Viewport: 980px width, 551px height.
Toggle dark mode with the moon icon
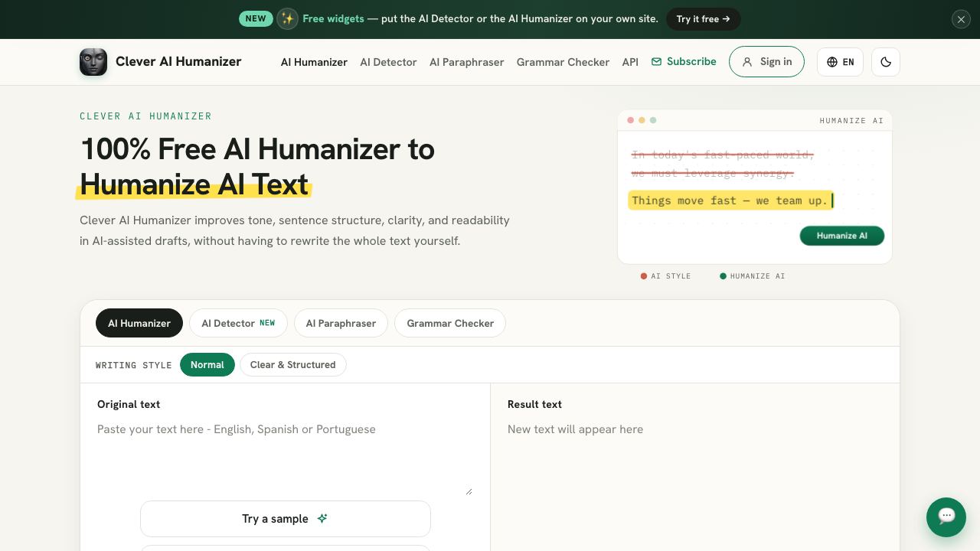point(886,62)
